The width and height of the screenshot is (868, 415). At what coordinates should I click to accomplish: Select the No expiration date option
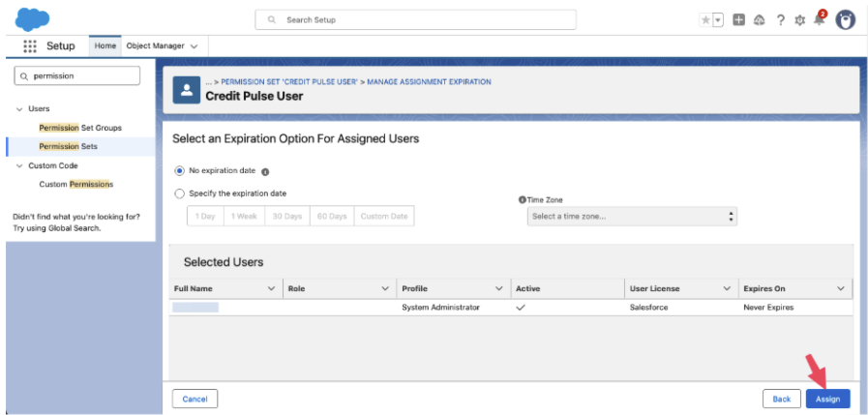(180, 170)
